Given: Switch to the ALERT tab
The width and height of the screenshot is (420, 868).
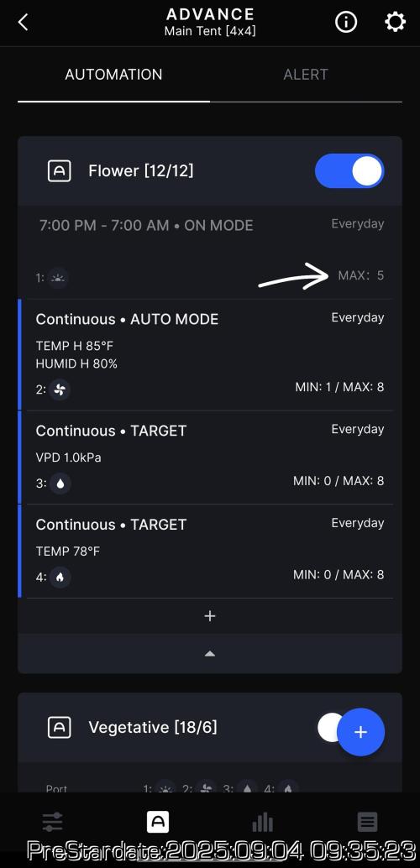Looking at the screenshot, I should [x=305, y=74].
